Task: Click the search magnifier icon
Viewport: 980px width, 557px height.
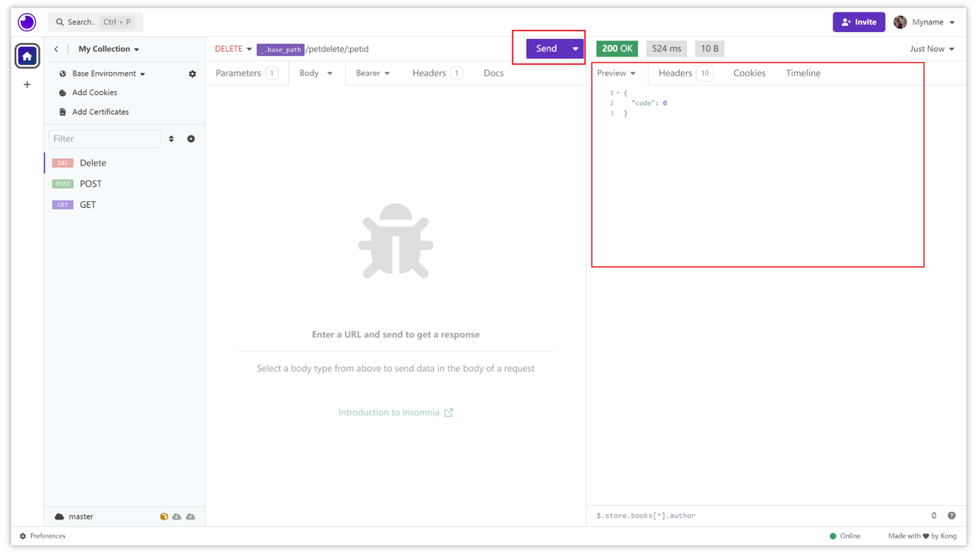Action: click(60, 22)
